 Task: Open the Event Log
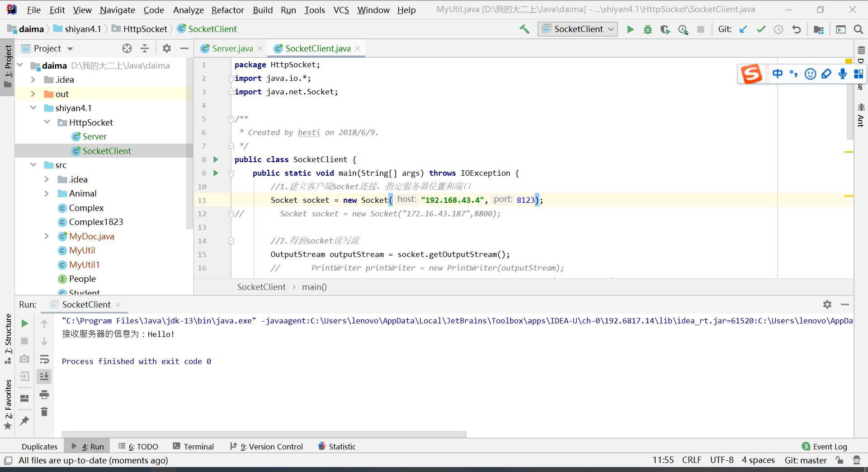point(824,446)
